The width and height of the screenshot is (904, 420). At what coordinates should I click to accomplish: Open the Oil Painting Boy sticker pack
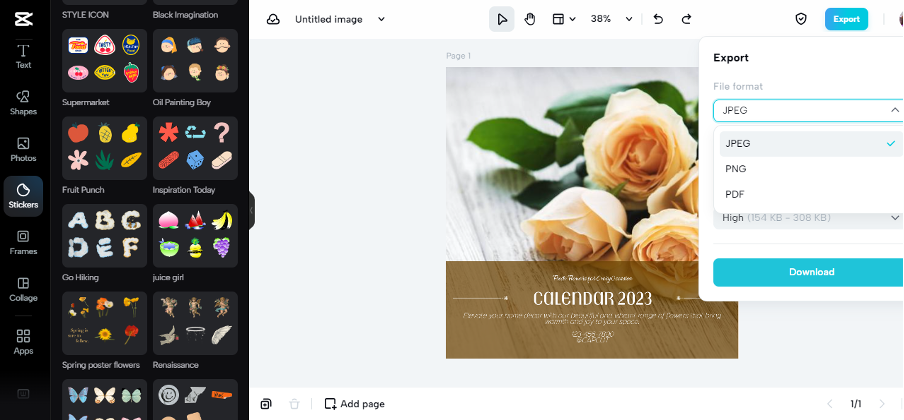[x=195, y=61]
